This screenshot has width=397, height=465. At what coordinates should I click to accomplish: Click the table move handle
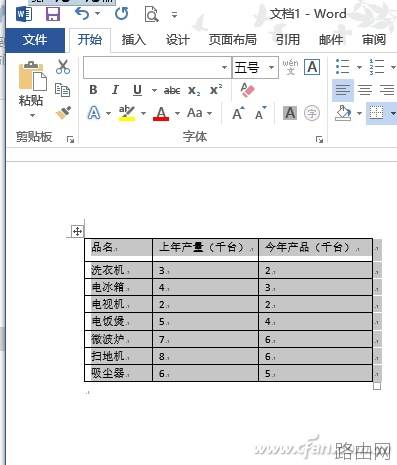(77, 231)
